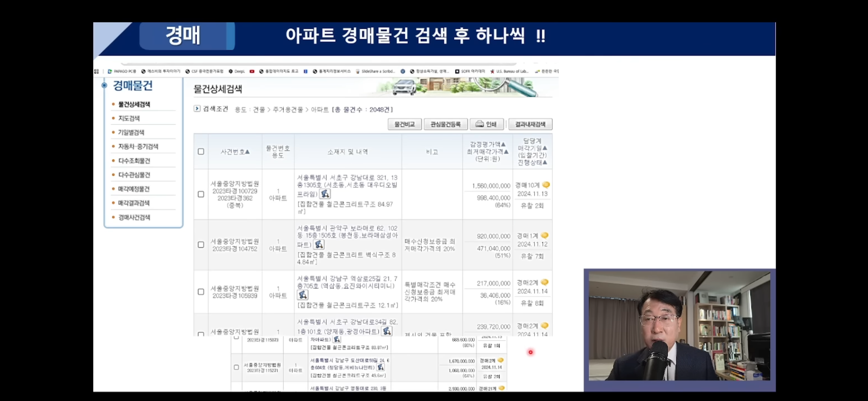
Task: Open address link 강남구 역삼로25길 21
Action: [x=347, y=282]
